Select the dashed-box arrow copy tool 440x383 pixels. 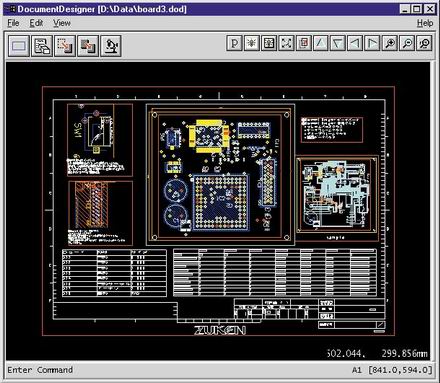click(x=65, y=46)
